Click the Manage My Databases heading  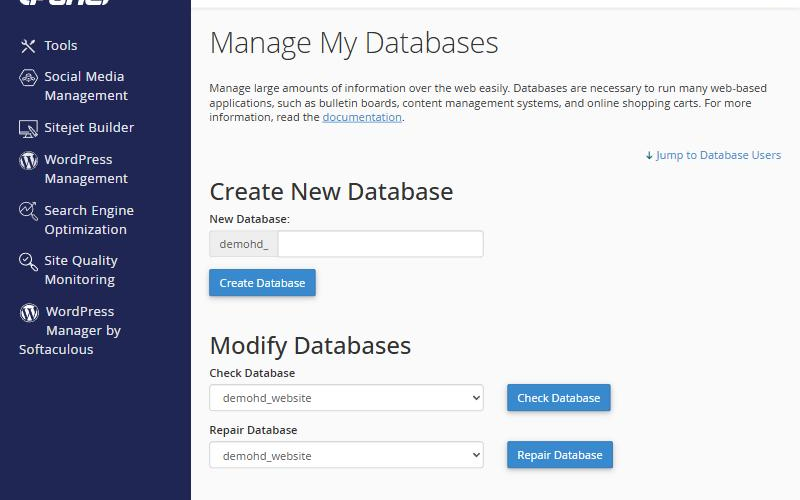[x=354, y=43]
